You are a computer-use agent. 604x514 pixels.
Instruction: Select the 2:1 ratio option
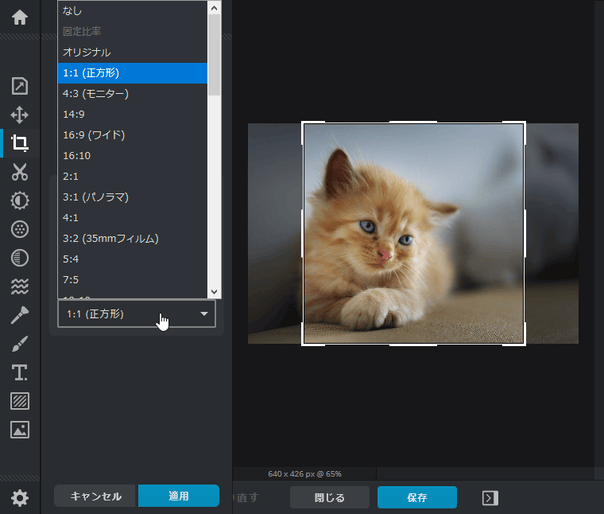(x=132, y=176)
